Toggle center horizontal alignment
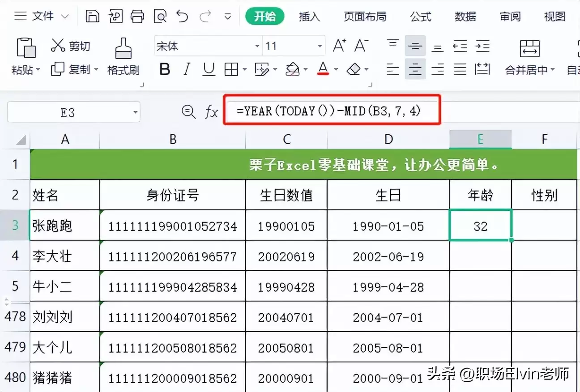The width and height of the screenshot is (580, 392). (x=415, y=69)
